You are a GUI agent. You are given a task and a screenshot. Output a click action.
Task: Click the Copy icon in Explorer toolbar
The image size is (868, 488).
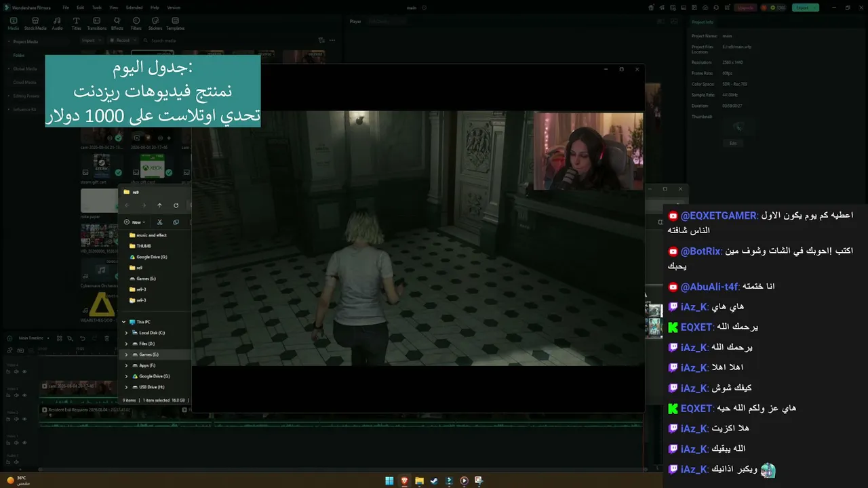[x=176, y=222]
